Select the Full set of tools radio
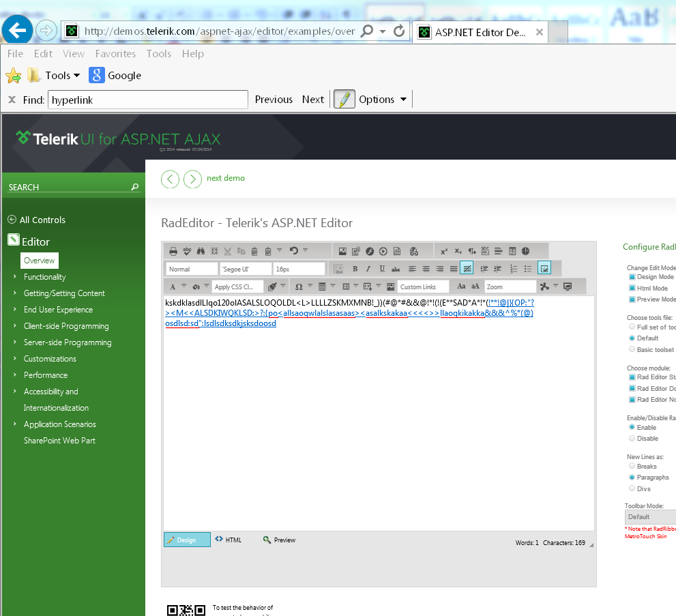Viewport: 676px width, 616px height. click(632, 327)
